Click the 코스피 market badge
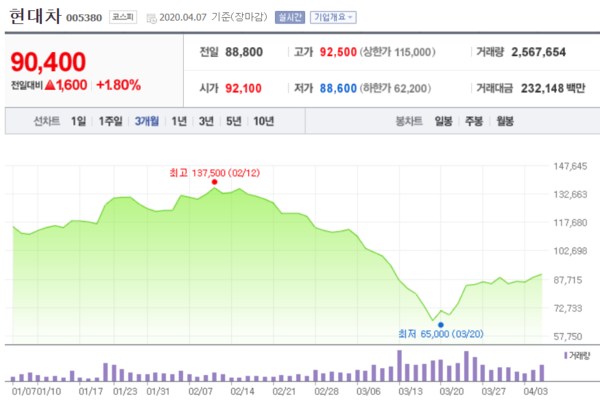This screenshot has width=600, height=410. pyautogui.click(x=123, y=17)
